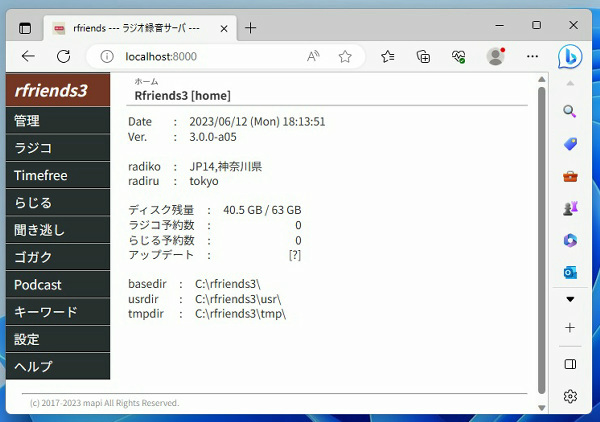This screenshot has width=600, height=422.
Task: Open sidebar Microsoft 365 icon
Action: (x=570, y=240)
